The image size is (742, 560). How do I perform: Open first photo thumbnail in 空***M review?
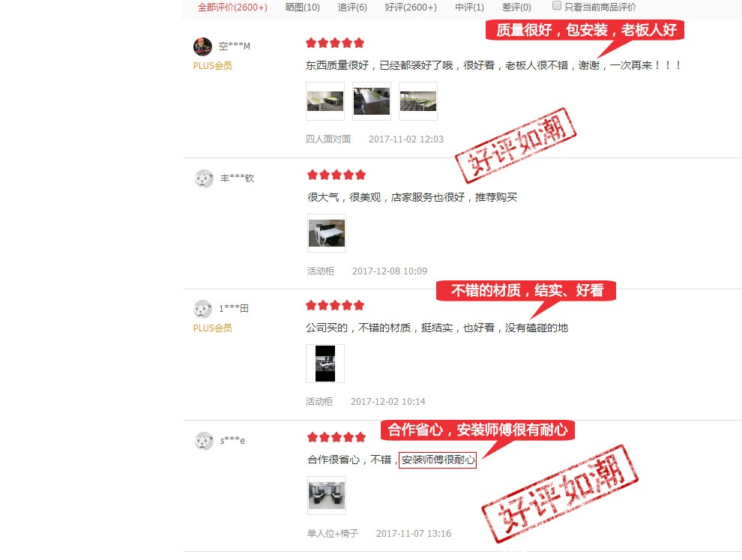[325, 101]
